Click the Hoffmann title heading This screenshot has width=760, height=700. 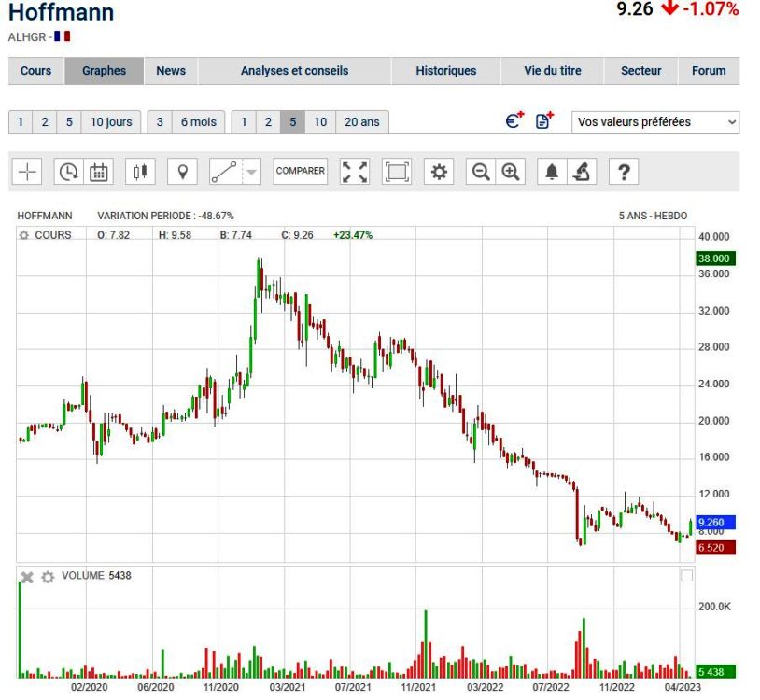(x=62, y=12)
